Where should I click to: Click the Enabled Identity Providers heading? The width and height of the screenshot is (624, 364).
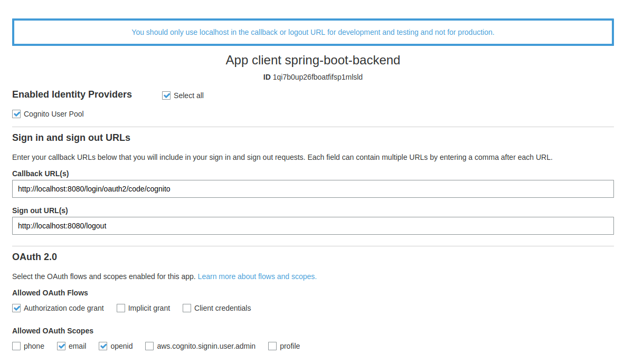[x=72, y=94]
